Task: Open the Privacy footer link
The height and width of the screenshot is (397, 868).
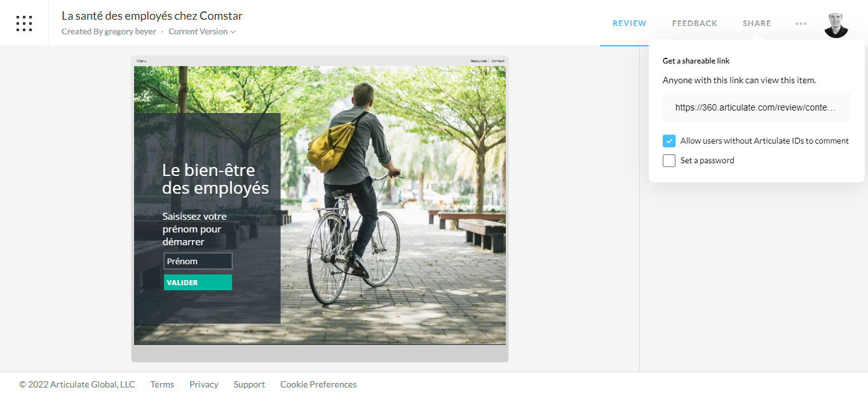Action: point(204,384)
